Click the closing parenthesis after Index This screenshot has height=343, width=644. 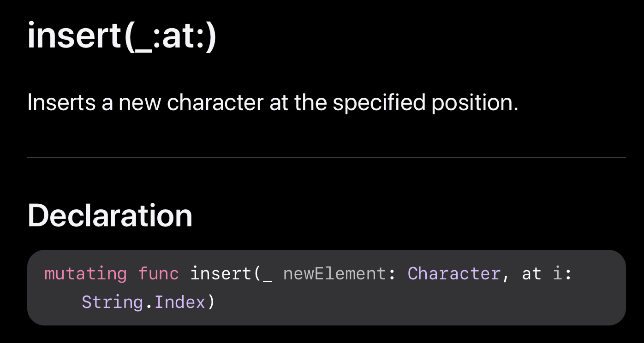click(x=211, y=302)
